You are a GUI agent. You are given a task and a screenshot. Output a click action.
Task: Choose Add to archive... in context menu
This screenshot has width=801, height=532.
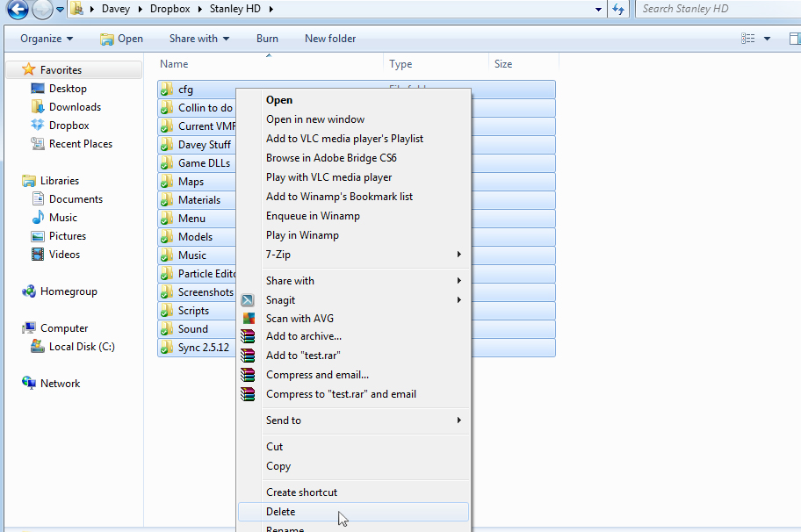353,336
